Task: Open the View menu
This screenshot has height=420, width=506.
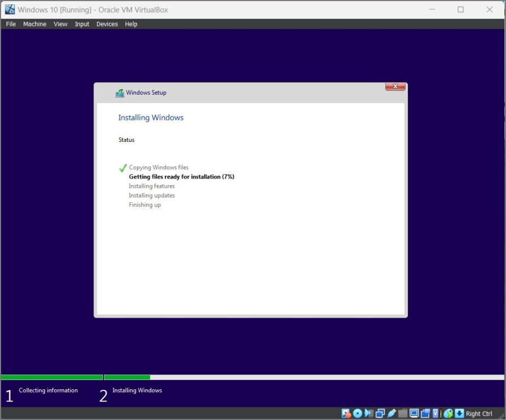Action: [x=60, y=24]
